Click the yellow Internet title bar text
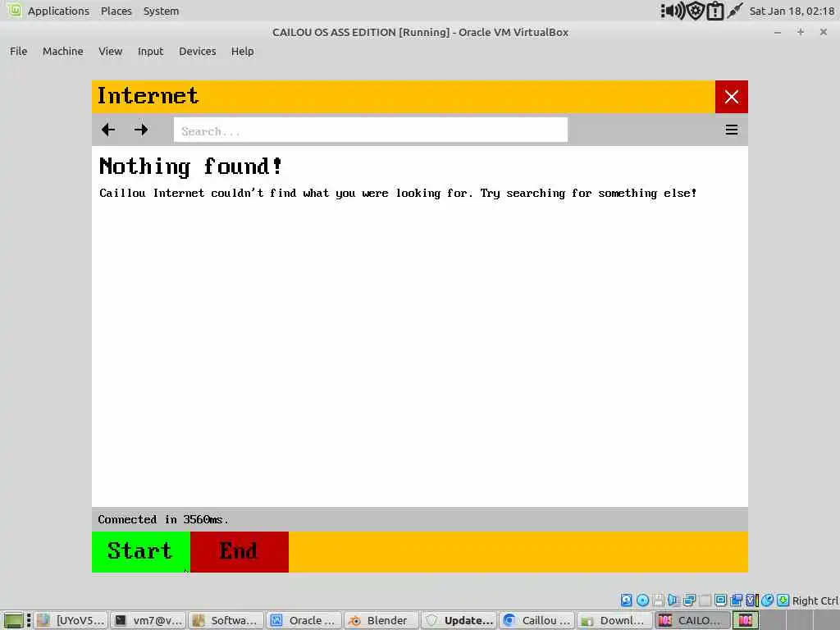 click(148, 97)
